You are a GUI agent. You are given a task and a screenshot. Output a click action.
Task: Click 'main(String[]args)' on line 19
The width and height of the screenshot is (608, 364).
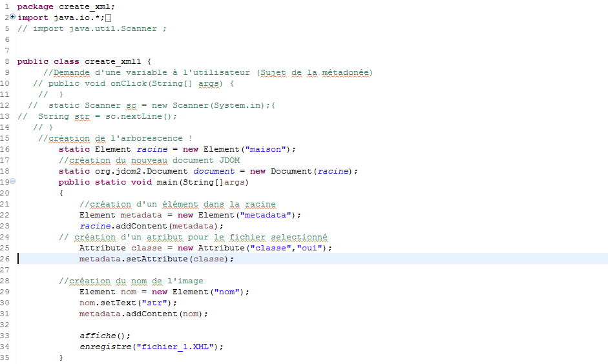coord(202,183)
